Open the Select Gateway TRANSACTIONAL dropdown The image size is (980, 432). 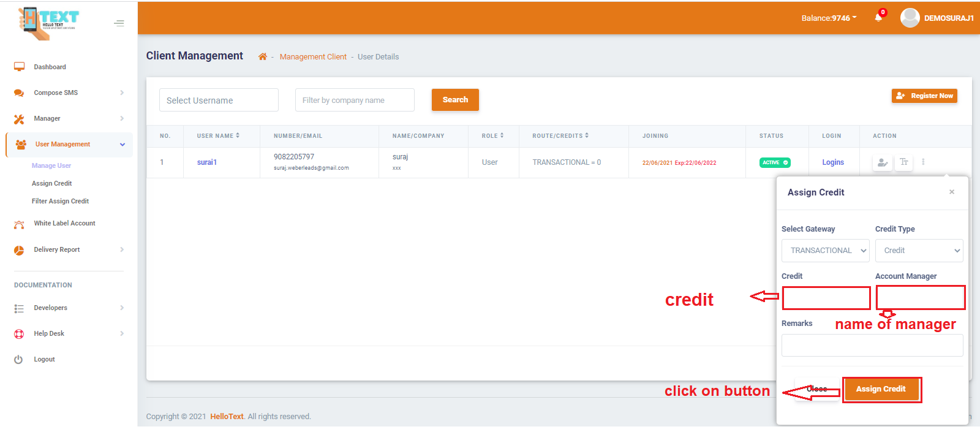point(826,251)
